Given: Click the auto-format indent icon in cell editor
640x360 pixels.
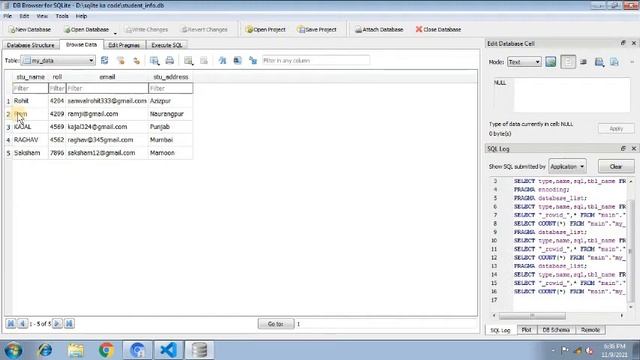Looking at the screenshot, I should 583,62.
